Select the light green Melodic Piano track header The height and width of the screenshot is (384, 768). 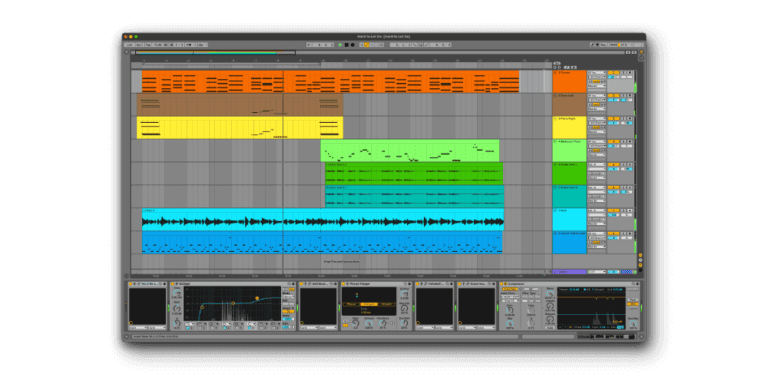[569, 150]
